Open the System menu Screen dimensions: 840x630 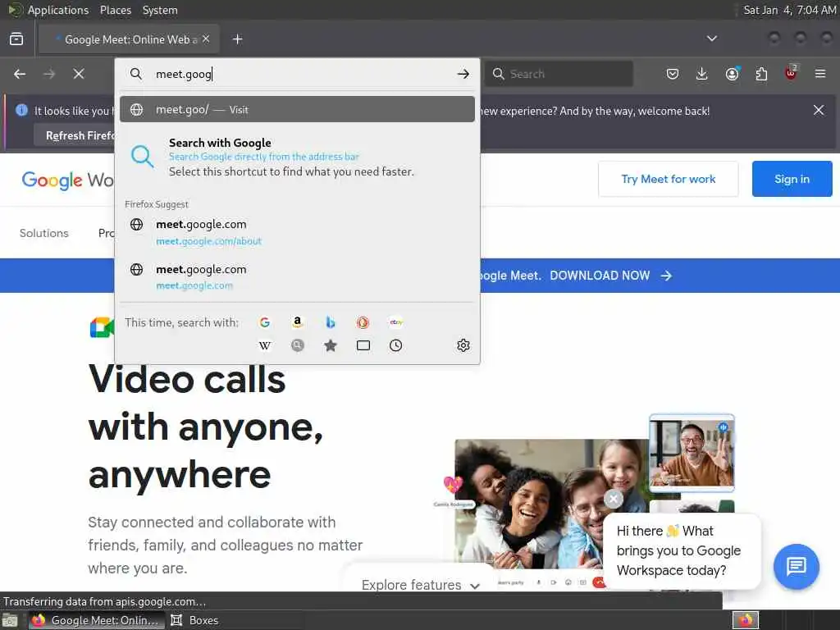point(160,10)
